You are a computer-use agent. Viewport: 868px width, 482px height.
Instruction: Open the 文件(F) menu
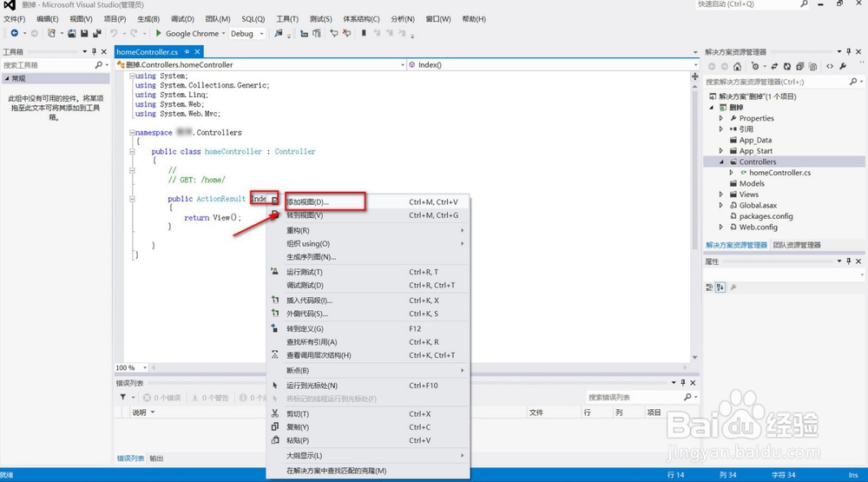tap(15, 19)
